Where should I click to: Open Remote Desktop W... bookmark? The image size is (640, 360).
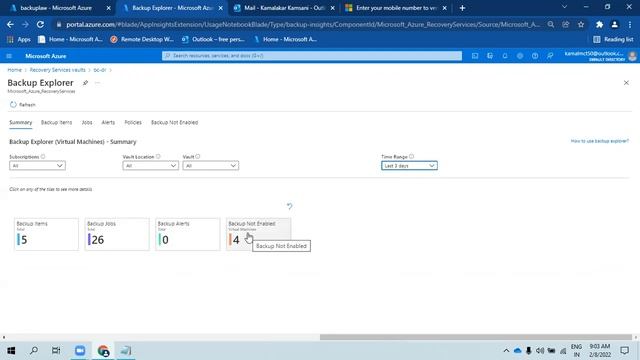coord(142,40)
